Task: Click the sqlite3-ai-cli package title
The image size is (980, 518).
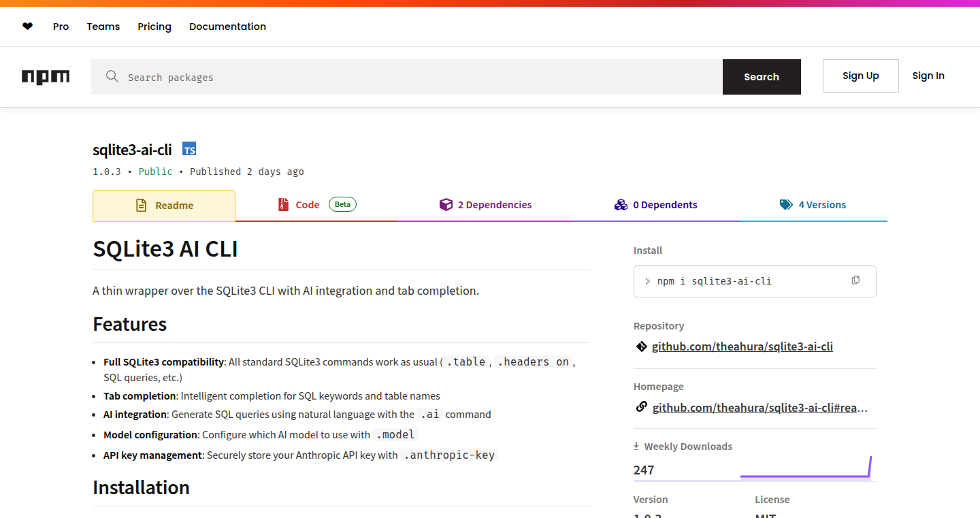Action: click(132, 150)
